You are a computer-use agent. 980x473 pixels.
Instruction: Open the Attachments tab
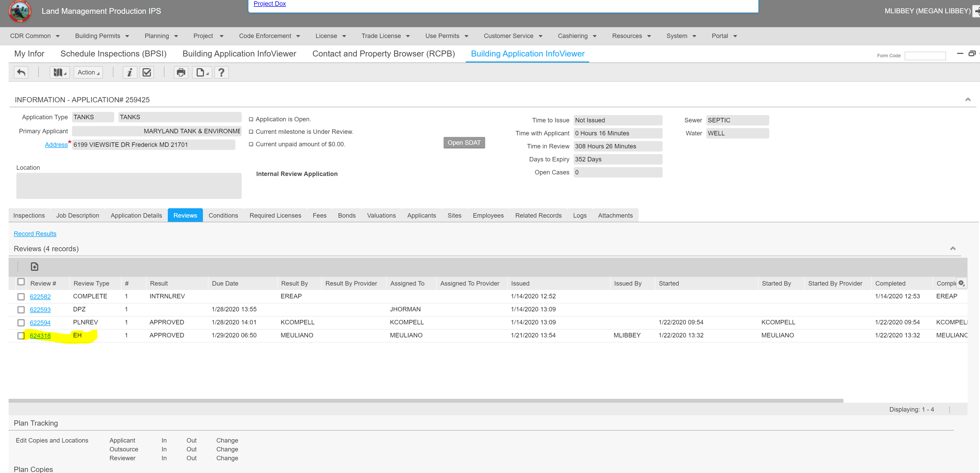615,215
